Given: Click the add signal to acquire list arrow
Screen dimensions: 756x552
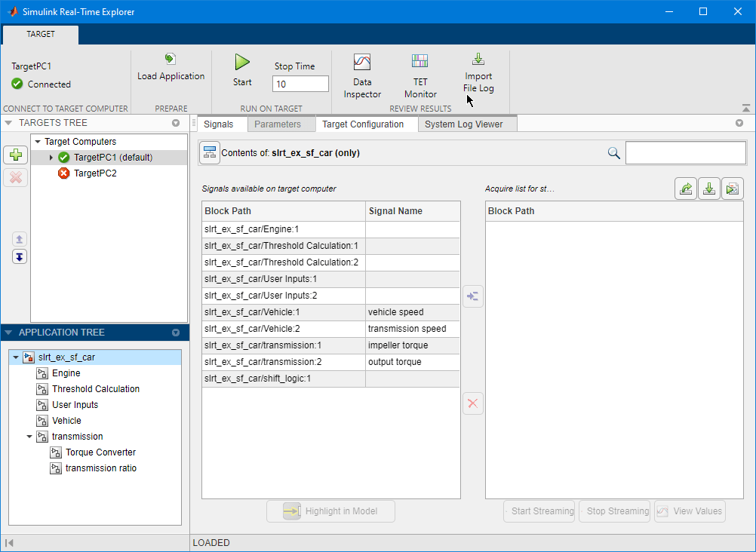Looking at the screenshot, I should (x=473, y=296).
